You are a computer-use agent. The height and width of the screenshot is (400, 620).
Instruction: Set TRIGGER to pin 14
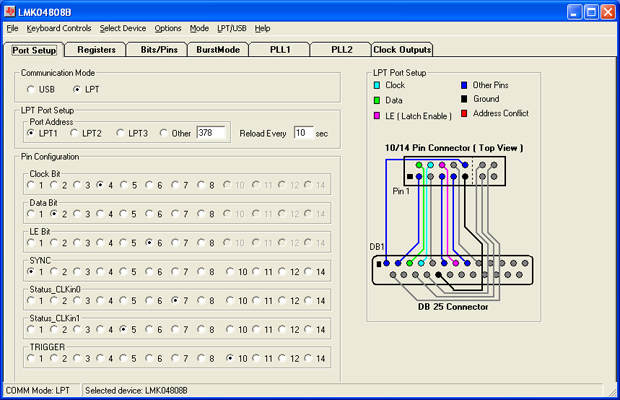tap(310, 358)
